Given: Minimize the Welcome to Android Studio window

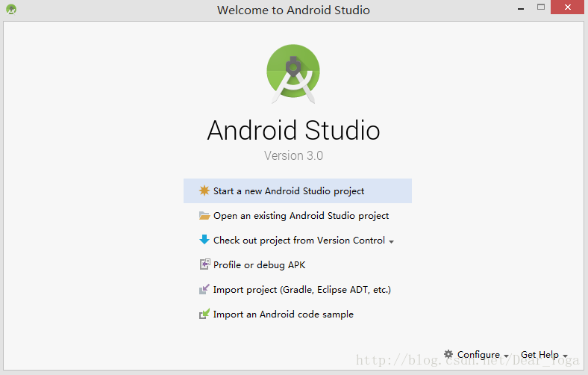Looking at the screenshot, I should click(521, 7).
